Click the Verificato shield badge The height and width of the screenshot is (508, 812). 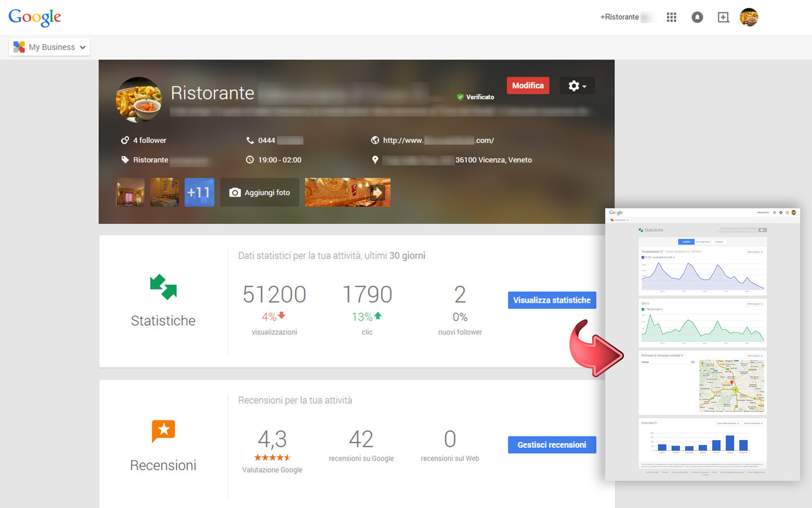460,97
